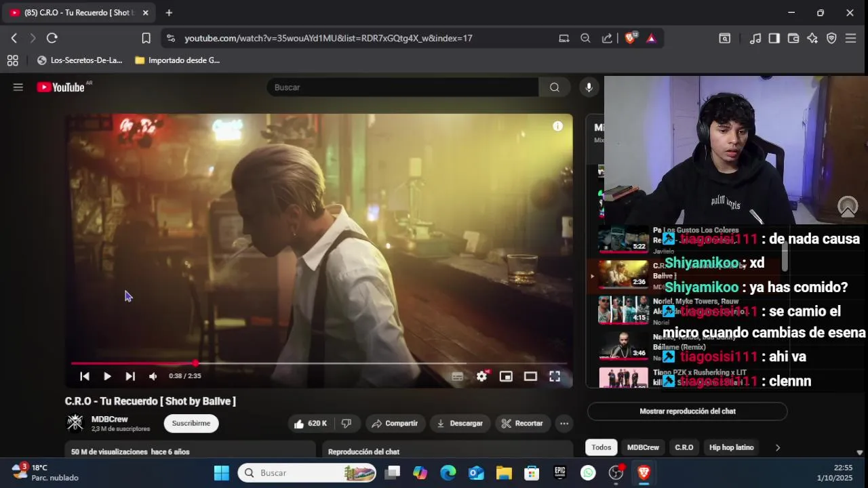The width and height of the screenshot is (868, 488).
Task: Click the MDBCrew channel avatar
Action: (75, 423)
